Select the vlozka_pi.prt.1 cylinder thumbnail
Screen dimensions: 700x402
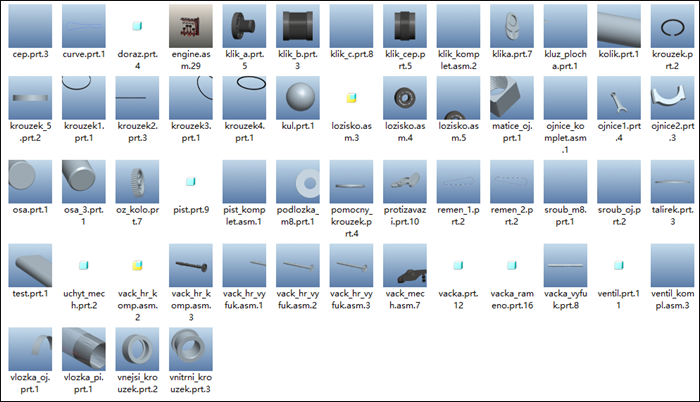pos(83,349)
